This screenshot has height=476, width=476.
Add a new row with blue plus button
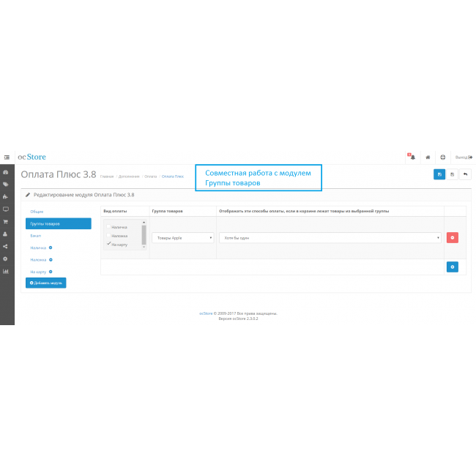pos(452,267)
